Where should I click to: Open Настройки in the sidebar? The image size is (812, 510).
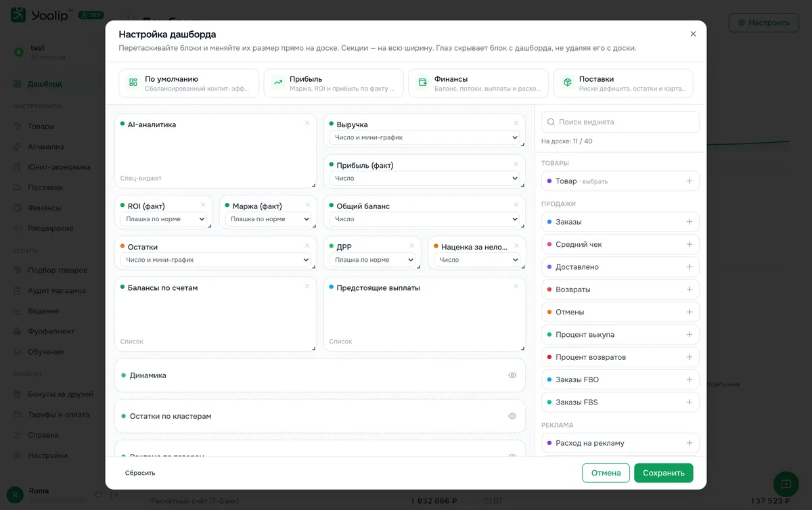point(41,455)
